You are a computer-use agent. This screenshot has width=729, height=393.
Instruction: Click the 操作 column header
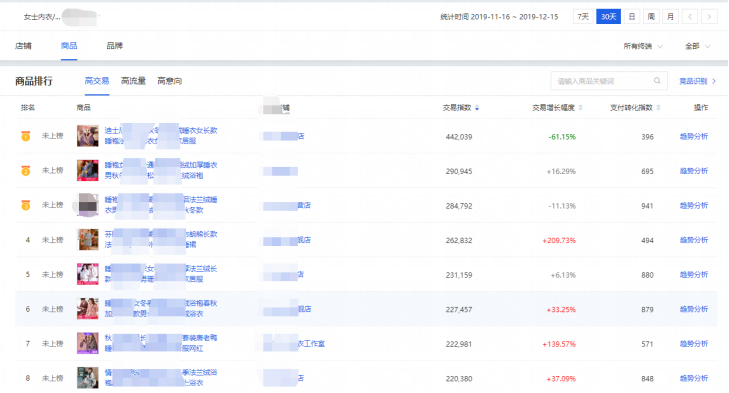pyautogui.click(x=701, y=108)
